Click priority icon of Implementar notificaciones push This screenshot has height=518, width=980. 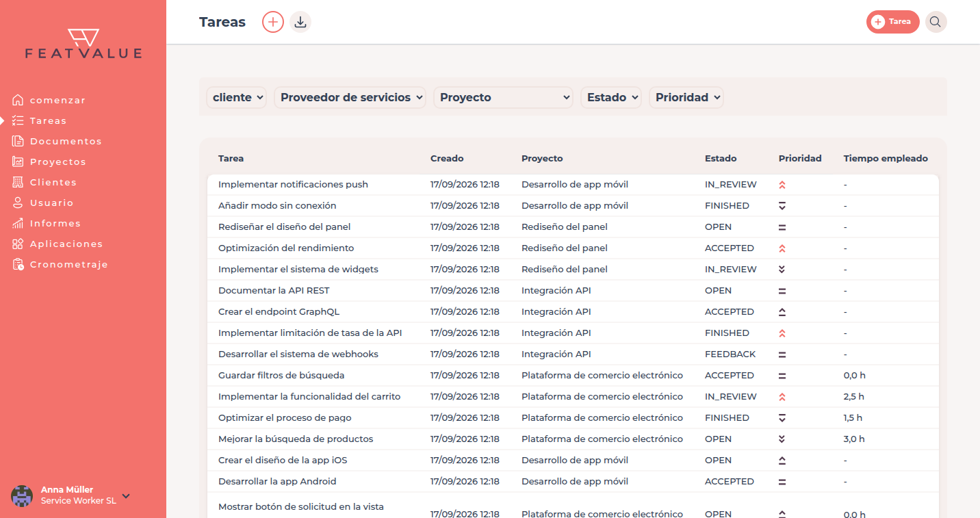(782, 185)
